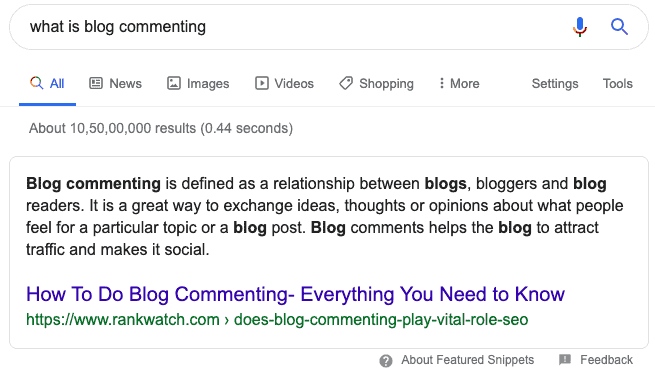Select the Videos results tab
The width and height of the screenshot is (655, 377).
284,84
